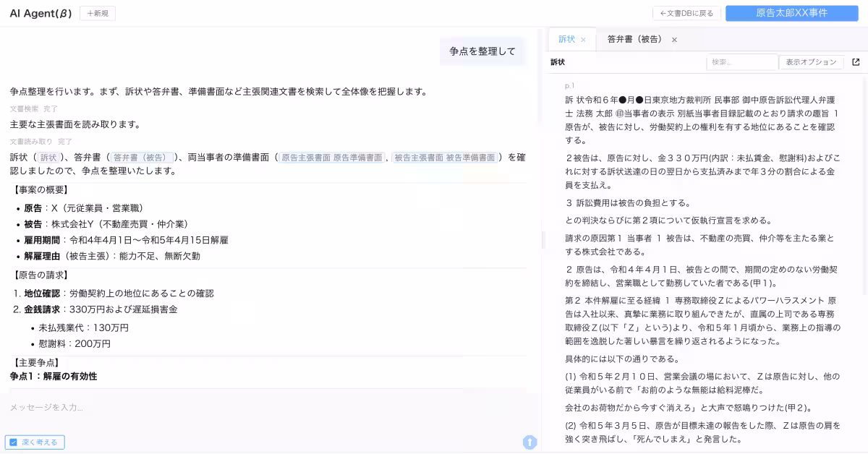Click ←文書DBに戻る to return
This screenshot has height=454, width=868.
click(x=687, y=12)
